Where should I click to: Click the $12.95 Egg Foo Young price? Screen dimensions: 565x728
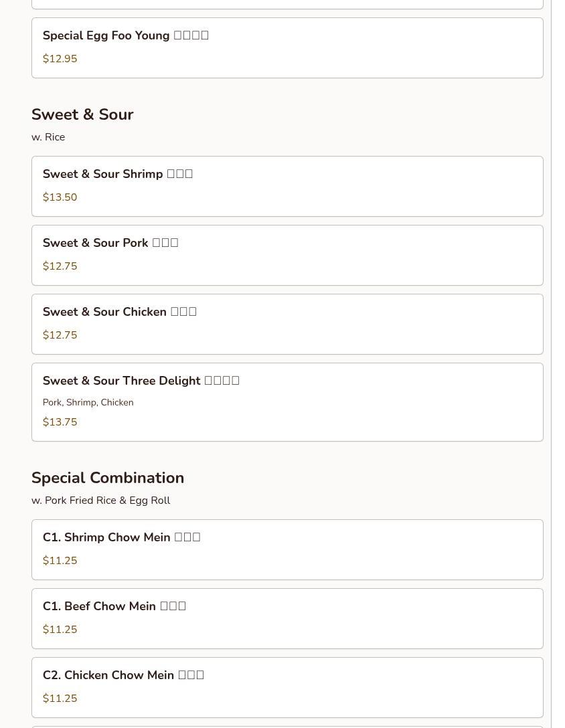click(60, 59)
